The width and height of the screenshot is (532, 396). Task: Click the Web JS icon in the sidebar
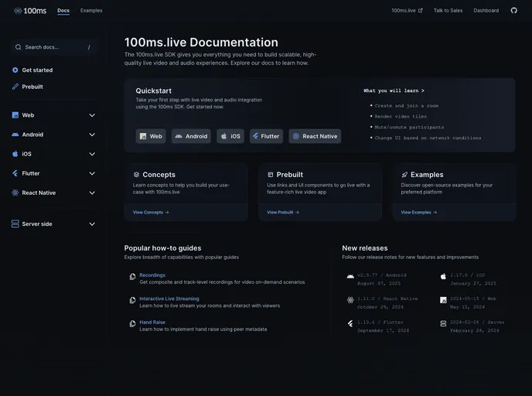coord(15,115)
